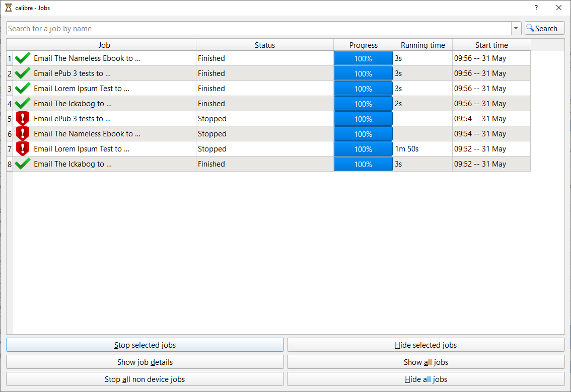Open Show job details
Image resolution: width=571 pixels, height=392 pixels.
145,362
